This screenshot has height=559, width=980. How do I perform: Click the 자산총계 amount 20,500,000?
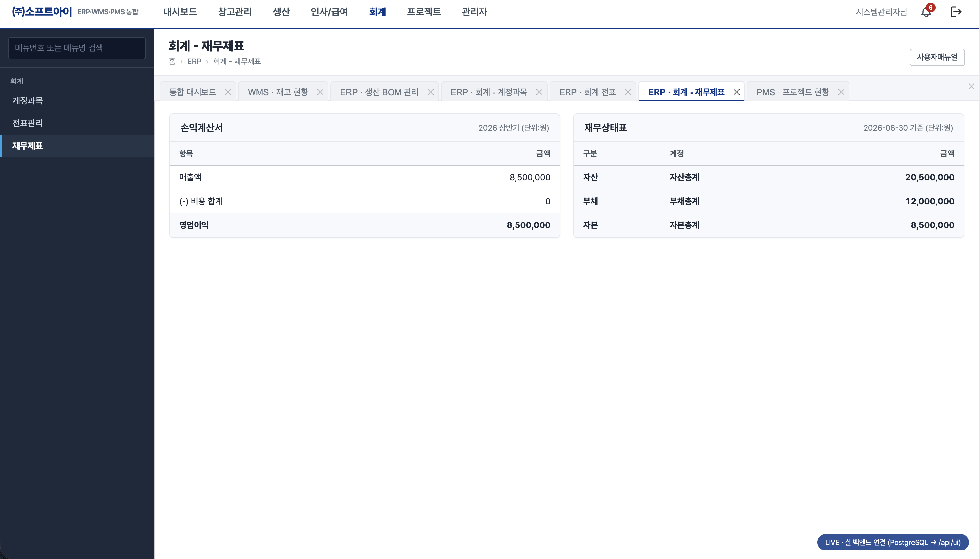[929, 177]
